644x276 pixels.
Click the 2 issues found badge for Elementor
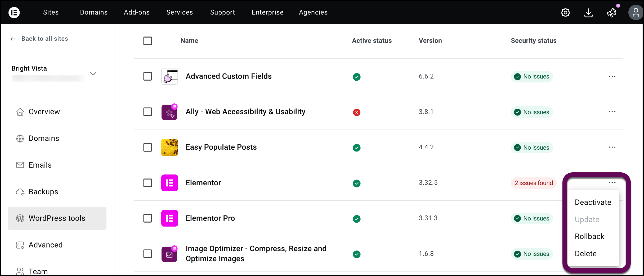[x=533, y=183]
